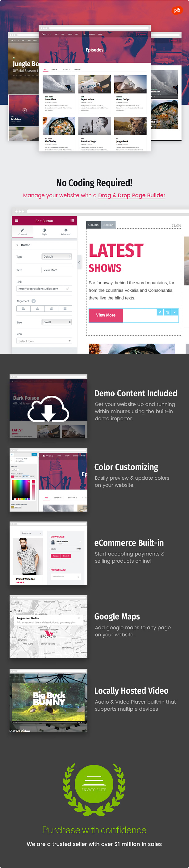This screenshot has width=189, height=868.
Task: Select left alignment option
Action: [x=23, y=309]
